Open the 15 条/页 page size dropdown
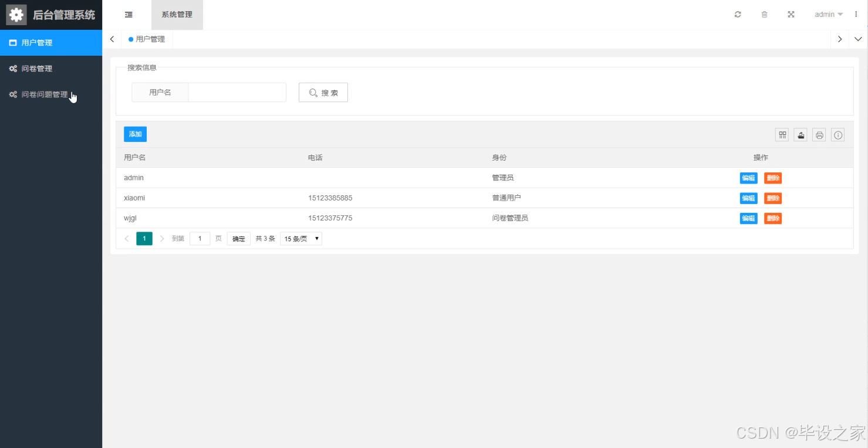The width and height of the screenshot is (868, 448). (301, 239)
